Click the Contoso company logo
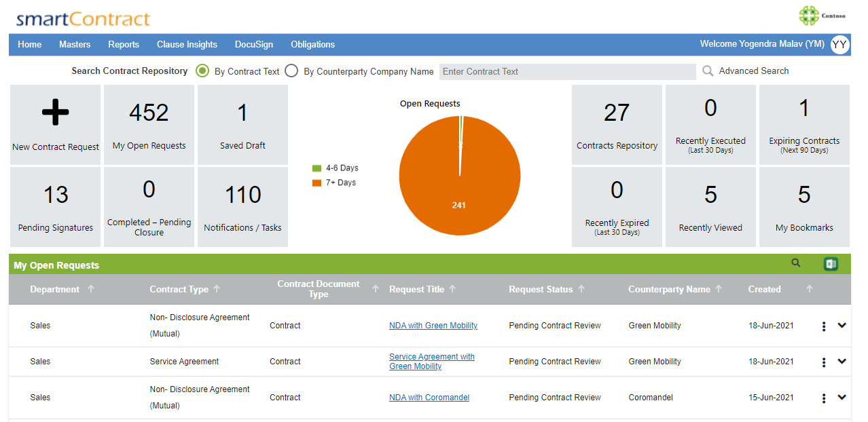Screen dimensions: 868x422 tap(824, 16)
